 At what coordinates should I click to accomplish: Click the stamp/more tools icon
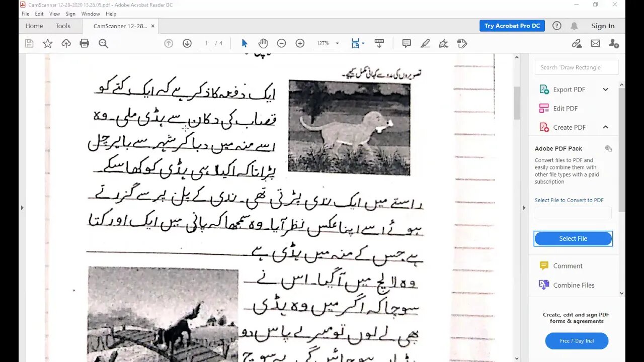462,44
